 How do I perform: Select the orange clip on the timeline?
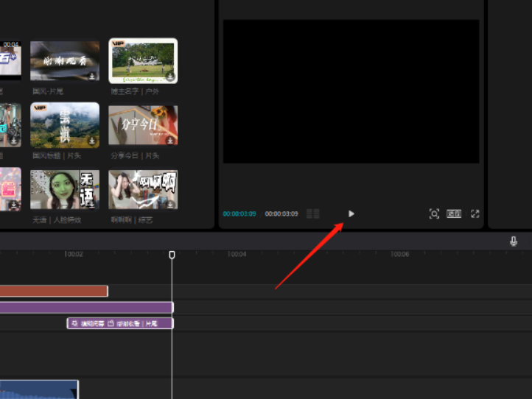point(54,291)
